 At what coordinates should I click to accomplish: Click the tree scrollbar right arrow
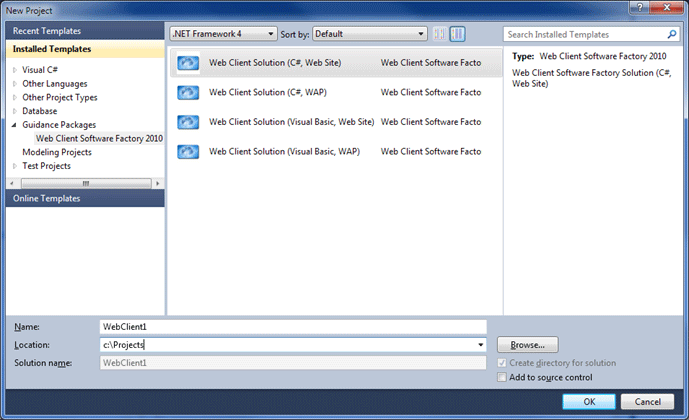(x=158, y=183)
